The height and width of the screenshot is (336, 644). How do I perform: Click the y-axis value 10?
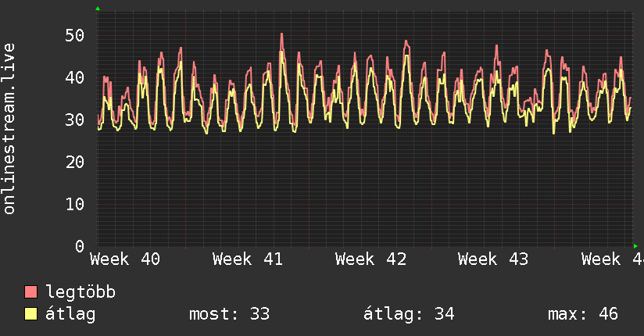pyautogui.click(x=75, y=204)
